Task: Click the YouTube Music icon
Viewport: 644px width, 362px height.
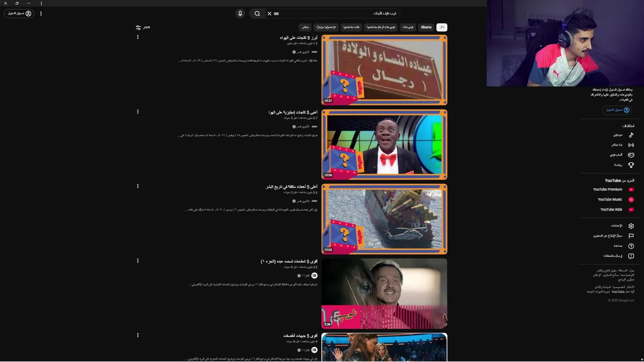Action: click(x=631, y=200)
